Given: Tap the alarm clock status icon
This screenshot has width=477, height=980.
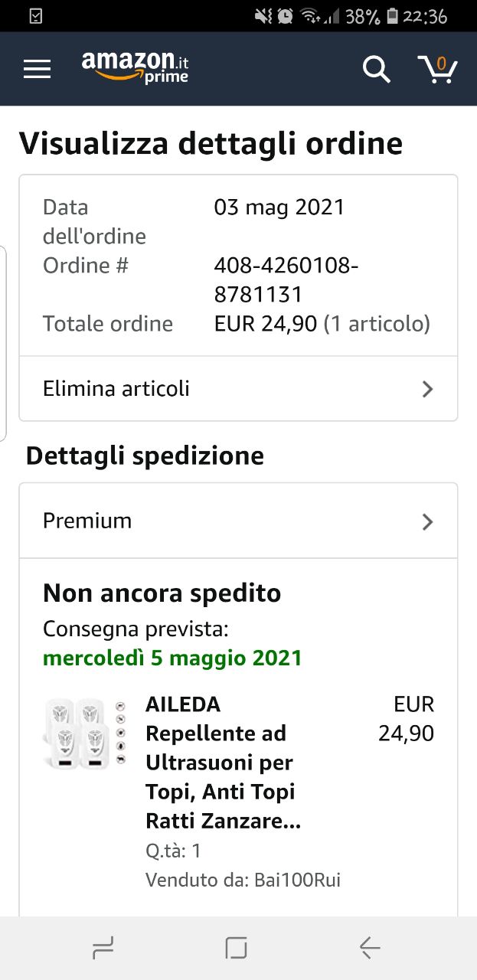Looking at the screenshot, I should tap(285, 15).
